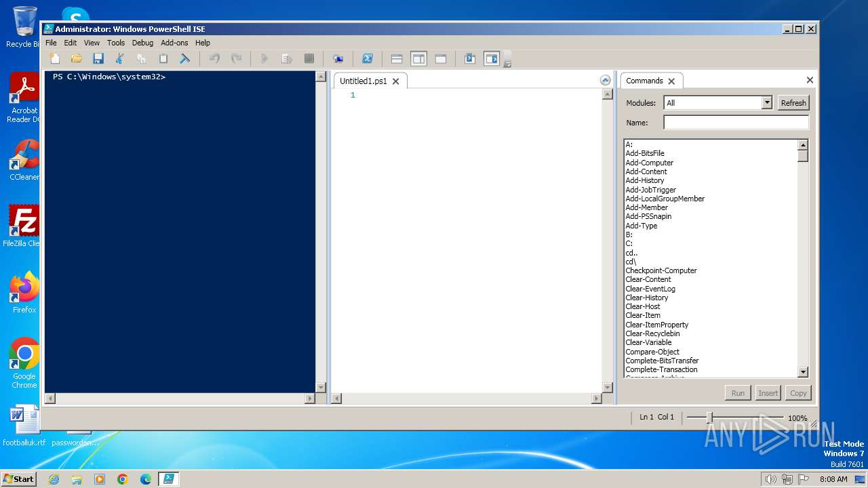Click the console pane prompt area
868x488 pixels.
click(x=109, y=77)
